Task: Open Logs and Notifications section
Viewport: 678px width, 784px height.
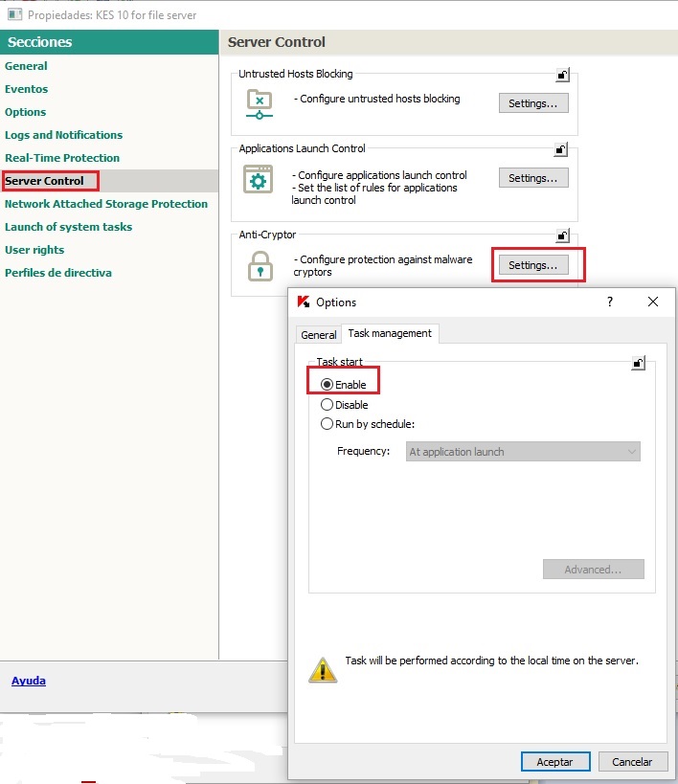Action: pos(63,135)
